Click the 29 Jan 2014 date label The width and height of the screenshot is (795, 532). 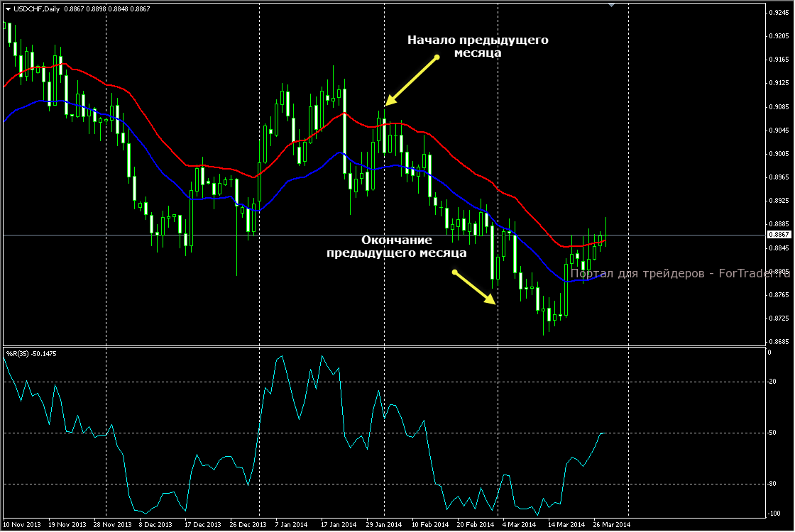[384, 524]
